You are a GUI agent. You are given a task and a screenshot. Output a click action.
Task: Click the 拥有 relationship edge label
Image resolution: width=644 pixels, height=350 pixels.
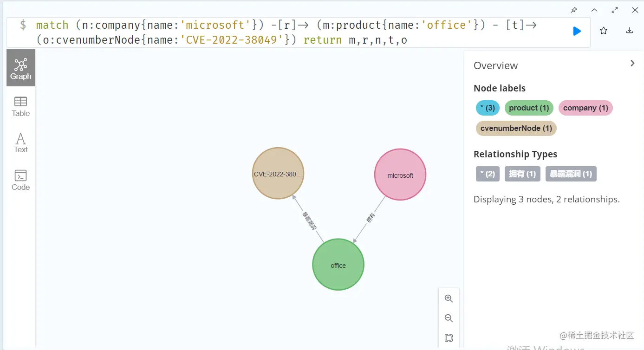tap(370, 218)
